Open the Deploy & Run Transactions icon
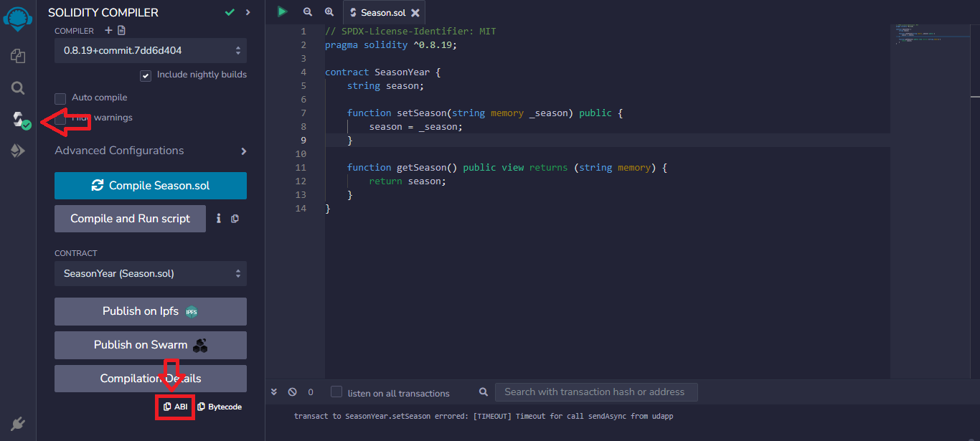The height and width of the screenshot is (441, 980). click(x=18, y=151)
